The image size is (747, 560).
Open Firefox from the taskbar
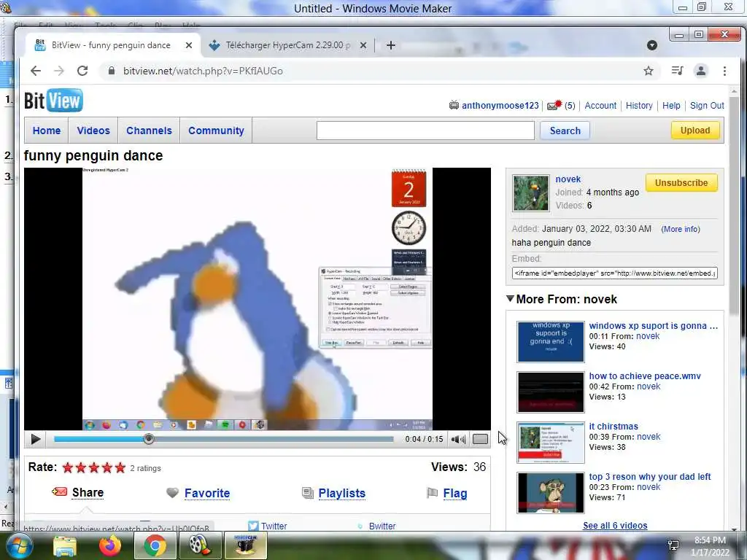[x=110, y=545]
